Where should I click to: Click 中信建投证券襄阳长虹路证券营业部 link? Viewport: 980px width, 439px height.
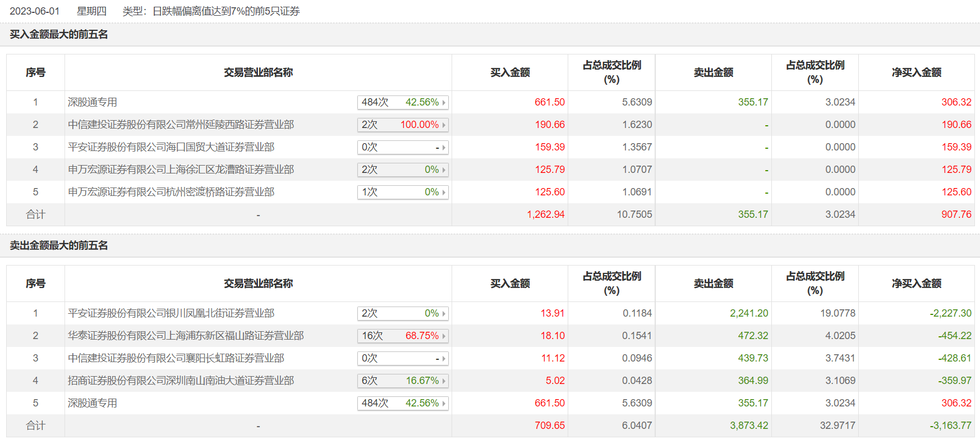176,358
